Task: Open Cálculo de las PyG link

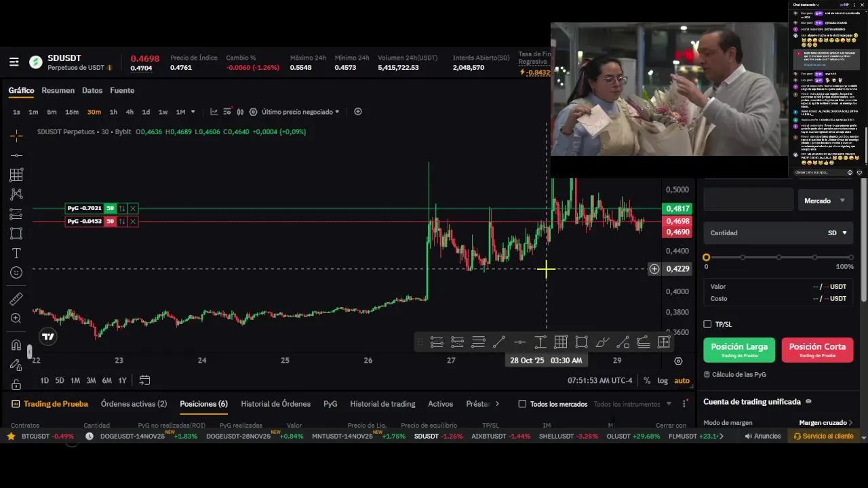Action: coord(735,374)
